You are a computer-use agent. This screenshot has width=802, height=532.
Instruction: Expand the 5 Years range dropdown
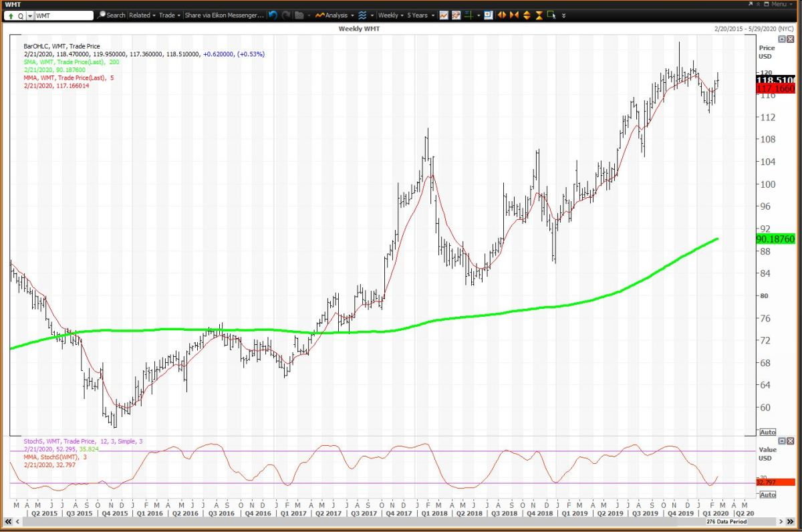click(420, 15)
